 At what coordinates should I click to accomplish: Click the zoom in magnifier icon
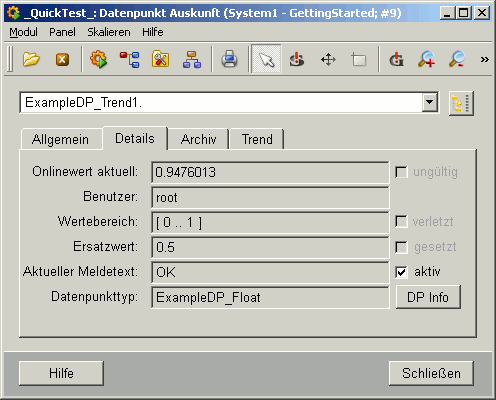426,60
